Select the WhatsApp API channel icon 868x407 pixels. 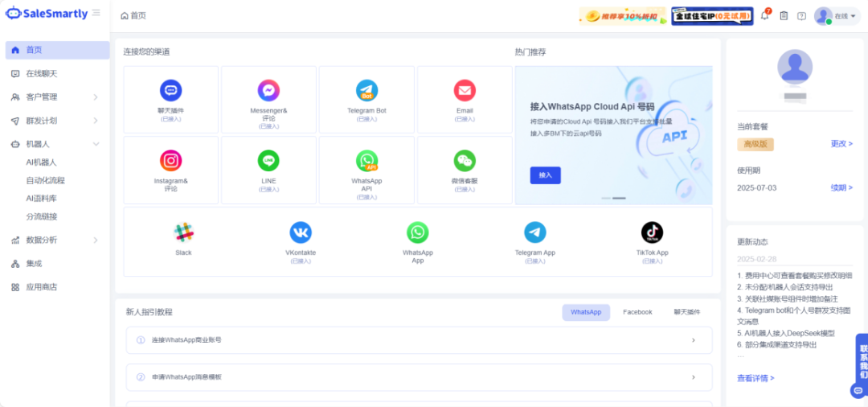[x=366, y=161]
